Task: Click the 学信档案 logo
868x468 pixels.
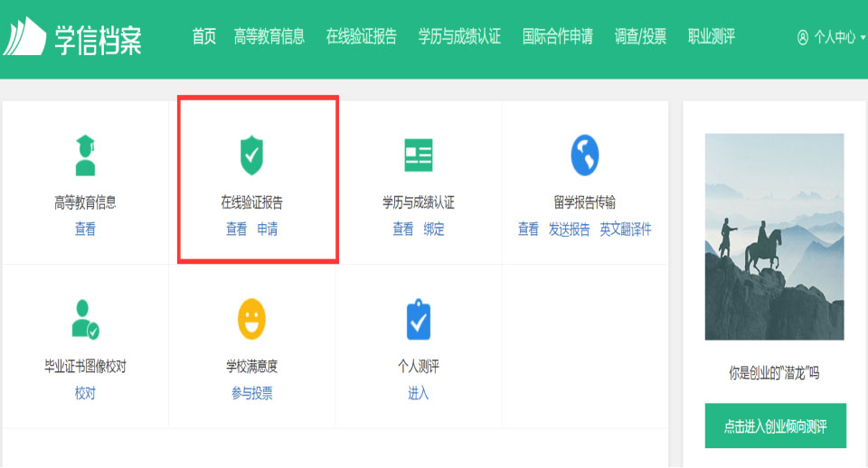Action: [x=72, y=37]
